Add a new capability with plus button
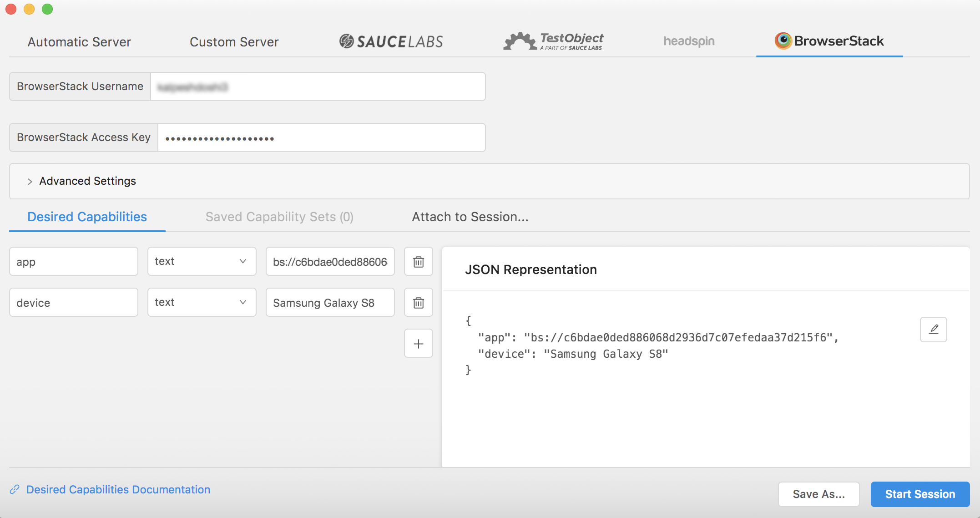The width and height of the screenshot is (980, 518). tap(418, 344)
